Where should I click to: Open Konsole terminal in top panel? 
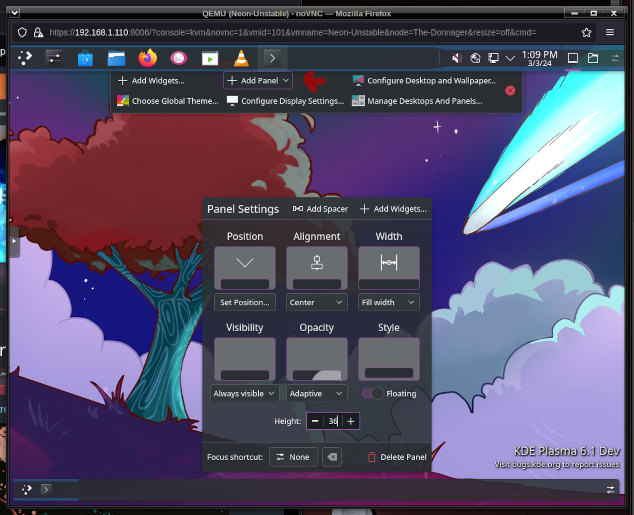[x=273, y=58]
